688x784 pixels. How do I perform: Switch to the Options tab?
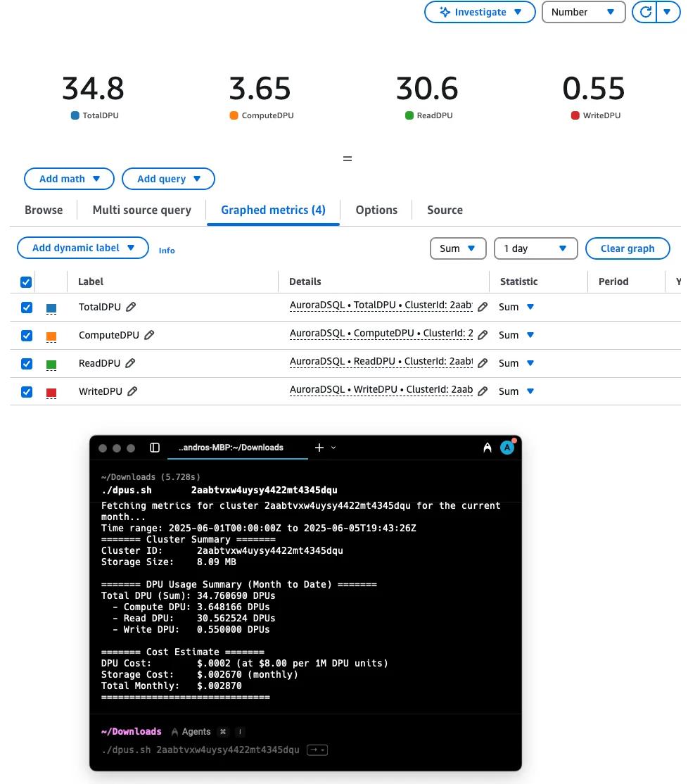click(x=376, y=210)
